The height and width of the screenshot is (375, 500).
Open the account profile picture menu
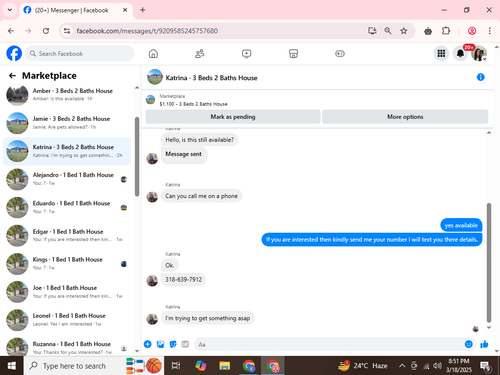click(x=479, y=53)
